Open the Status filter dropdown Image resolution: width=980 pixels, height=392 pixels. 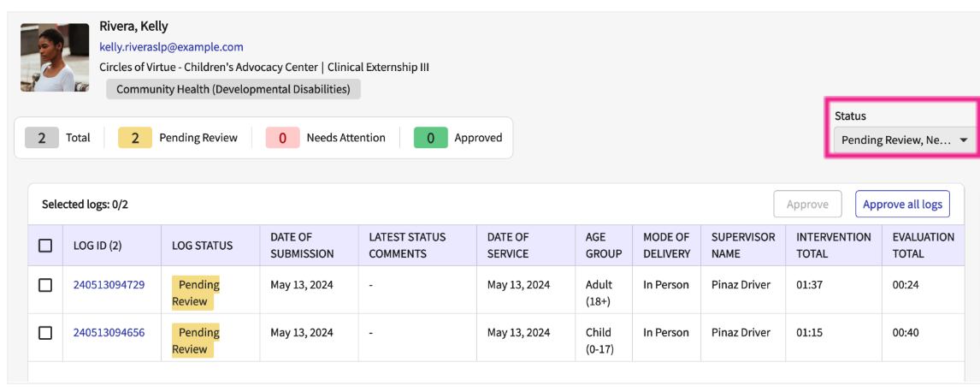click(x=895, y=140)
